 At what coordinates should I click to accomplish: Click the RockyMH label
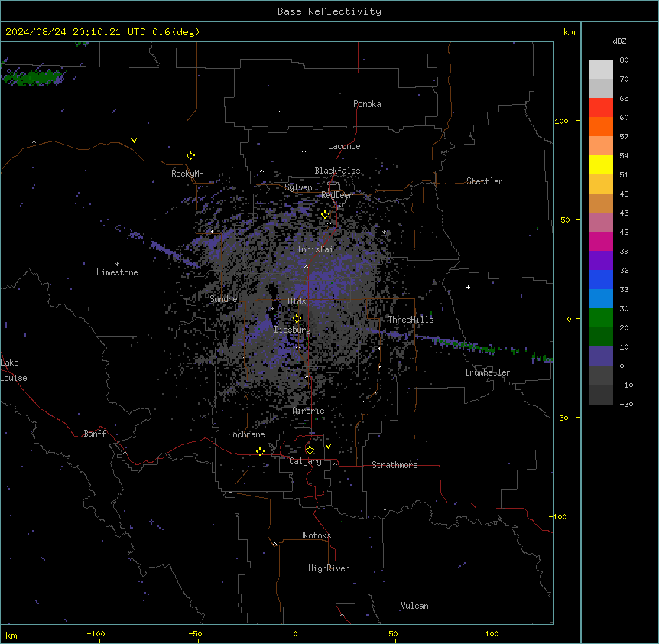(187, 173)
